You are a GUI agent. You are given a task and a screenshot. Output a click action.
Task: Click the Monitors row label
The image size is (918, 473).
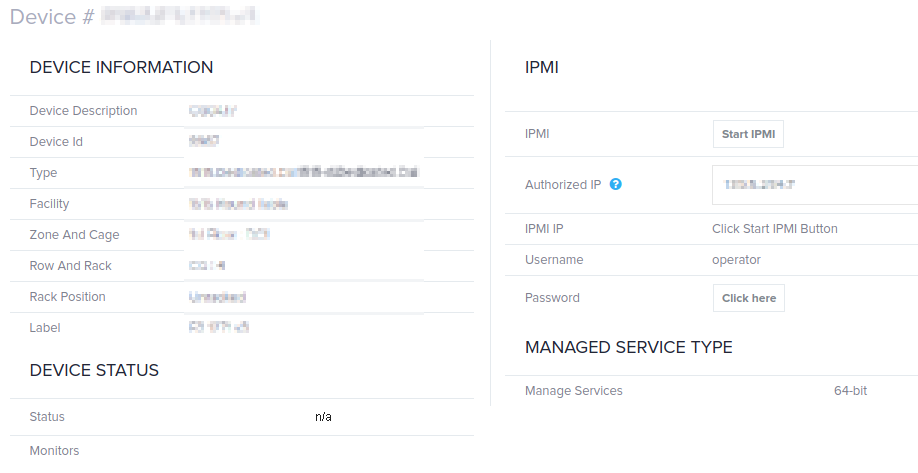[54, 451]
